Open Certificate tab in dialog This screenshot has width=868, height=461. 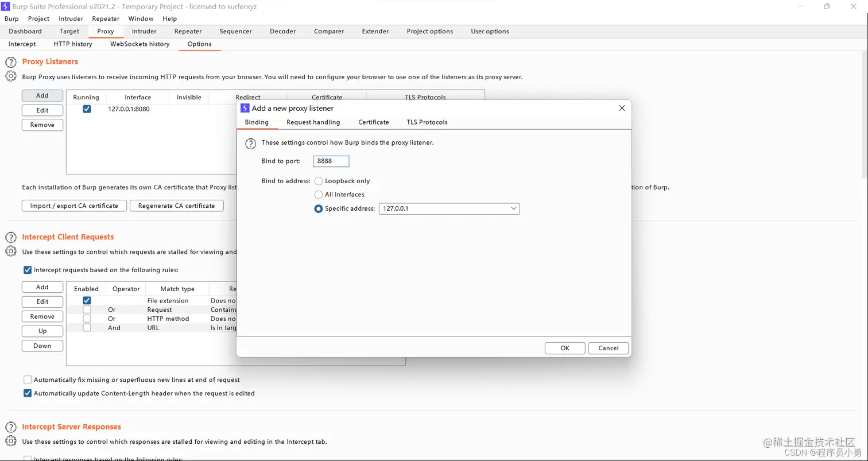[x=374, y=122]
